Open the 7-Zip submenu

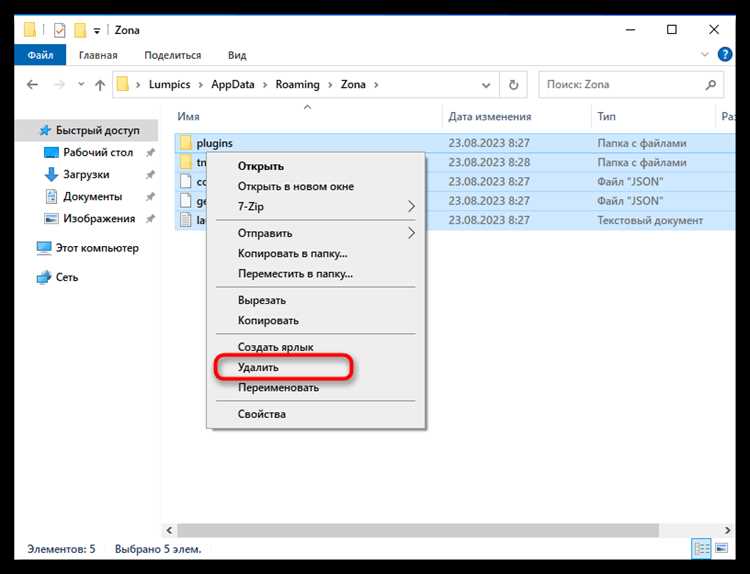[316, 206]
